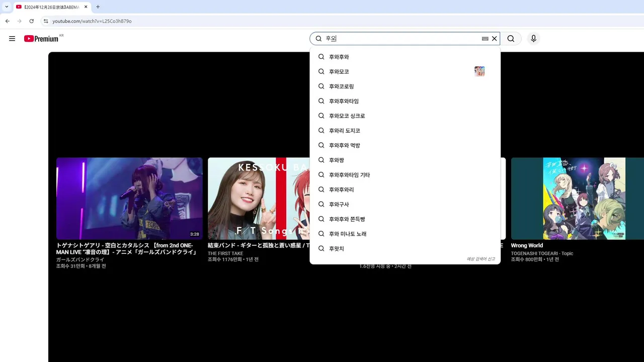The width and height of the screenshot is (644, 362).
Task: Start voice search with microphone
Action: click(534, 39)
